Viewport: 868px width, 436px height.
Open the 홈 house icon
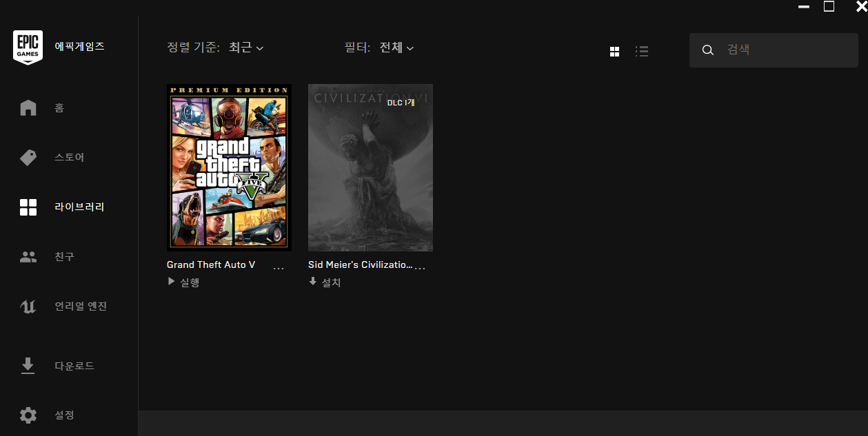(28, 108)
